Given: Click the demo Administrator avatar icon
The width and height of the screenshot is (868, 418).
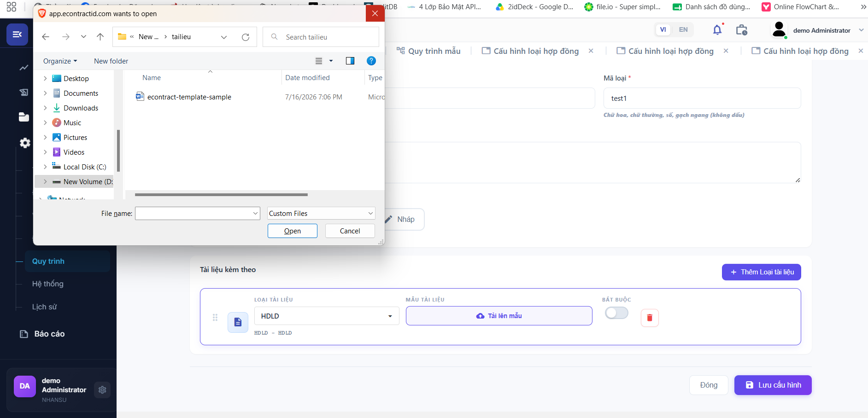Looking at the screenshot, I should (779, 30).
